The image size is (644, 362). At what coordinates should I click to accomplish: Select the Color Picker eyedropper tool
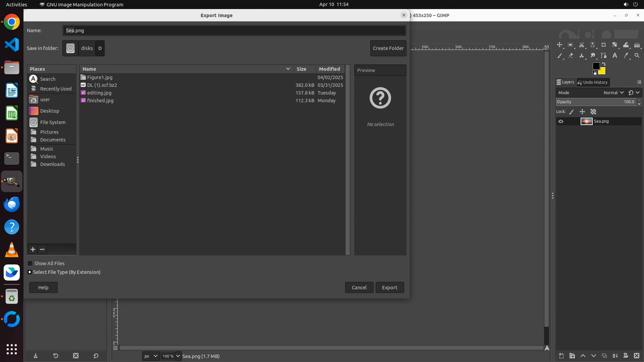click(626, 56)
